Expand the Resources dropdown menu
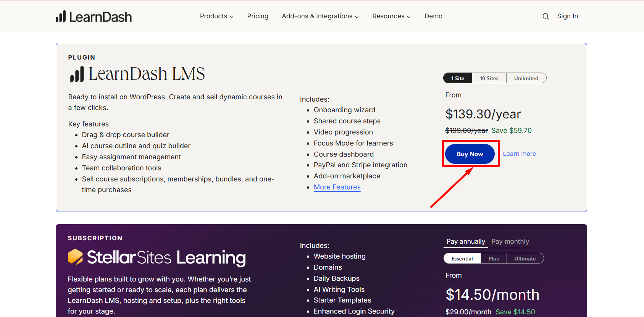The width and height of the screenshot is (644, 317). pyautogui.click(x=391, y=16)
